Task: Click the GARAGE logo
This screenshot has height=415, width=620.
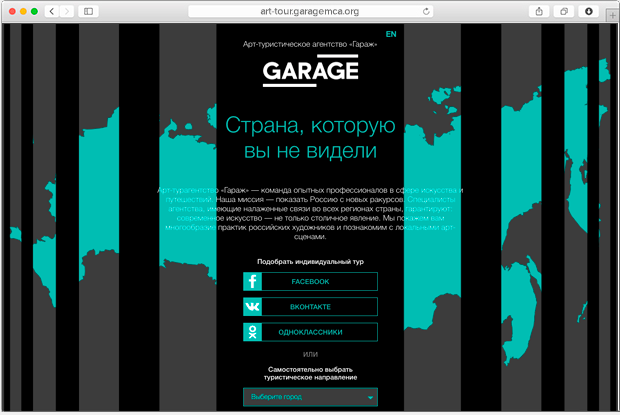Action: [x=310, y=70]
